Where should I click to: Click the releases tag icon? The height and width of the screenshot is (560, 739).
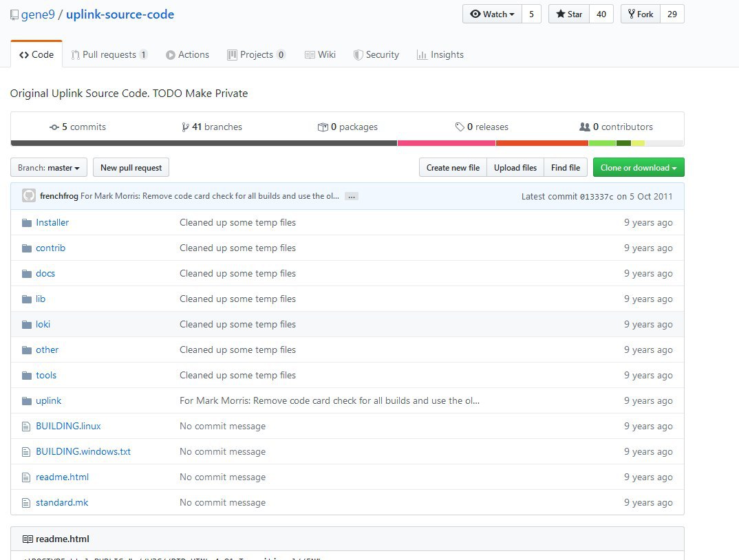460,127
